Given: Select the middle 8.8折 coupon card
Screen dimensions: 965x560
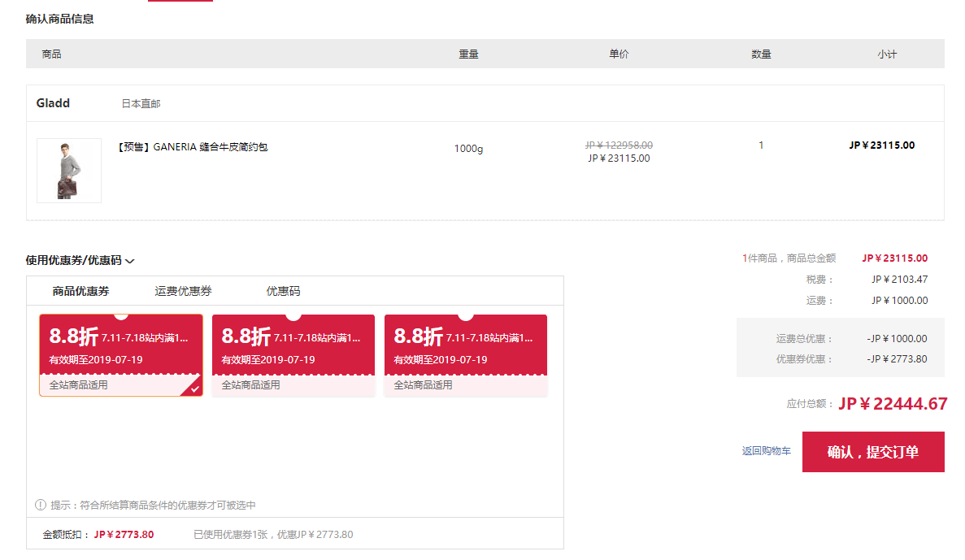Looking at the screenshot, I should pyautogui.click(x=293, y=355).
